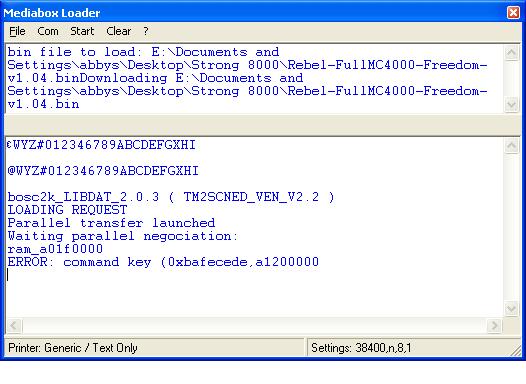The height and width of the screenshot is (384, 526).
Task: Close the Mediabox Loader window
Action: coord(513,13)
